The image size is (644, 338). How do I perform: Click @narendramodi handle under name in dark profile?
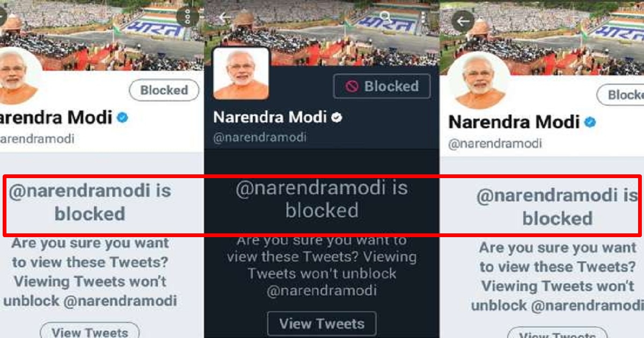click(x=260, y=137)
